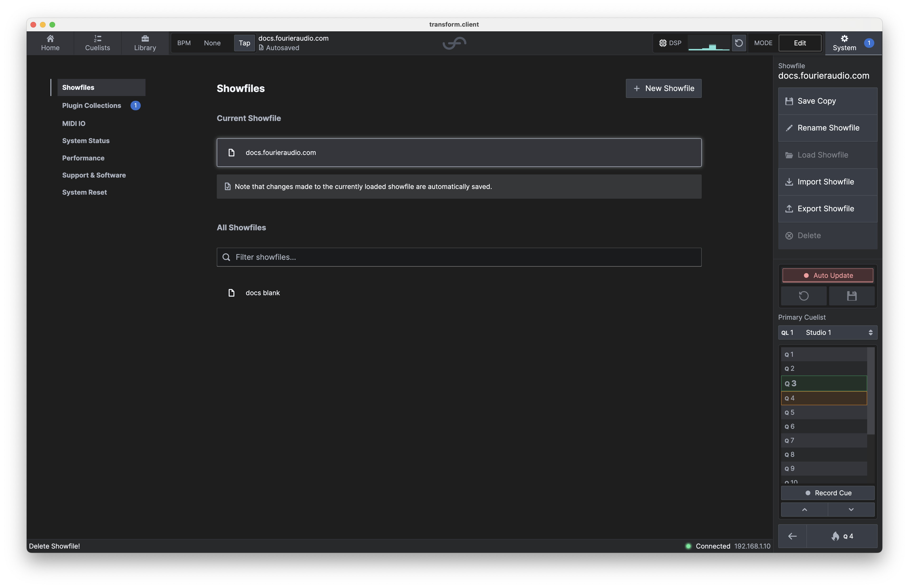This screenshot has height=588, width=909.
Task: Click the save cue floppy disk button
Action: (x=851, y=296)
